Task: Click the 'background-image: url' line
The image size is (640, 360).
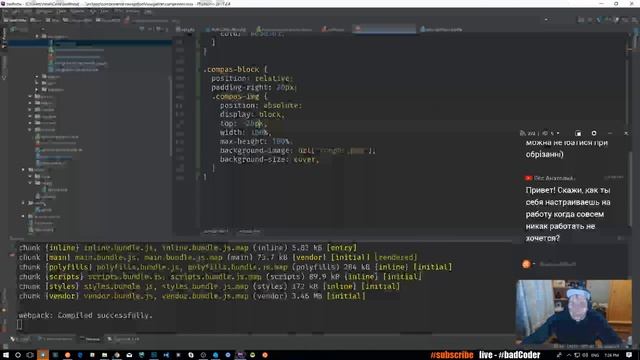Action: (x=297, y=150)
